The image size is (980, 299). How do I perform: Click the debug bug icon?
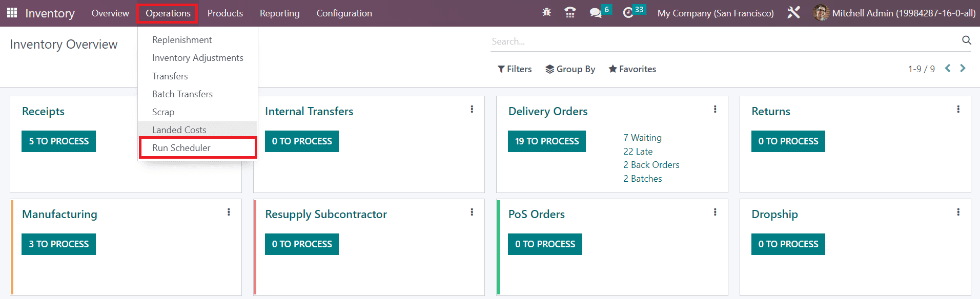(x=546, y=12)
